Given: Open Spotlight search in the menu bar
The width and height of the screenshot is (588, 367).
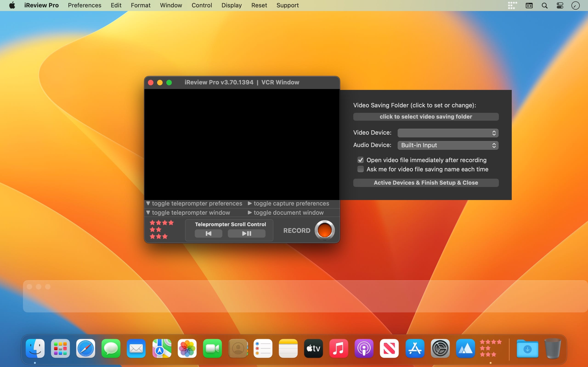Looking at the screenshot, I should click(x=545, y=5).
